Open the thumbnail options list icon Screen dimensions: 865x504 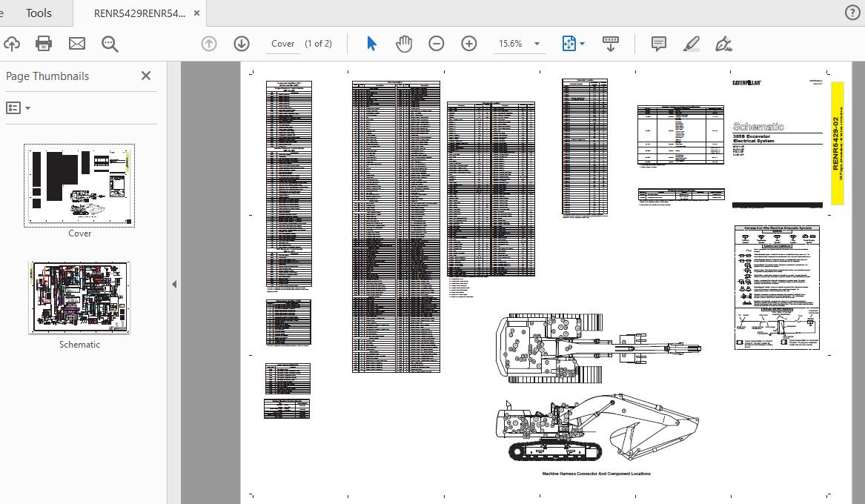coord(13,107)
